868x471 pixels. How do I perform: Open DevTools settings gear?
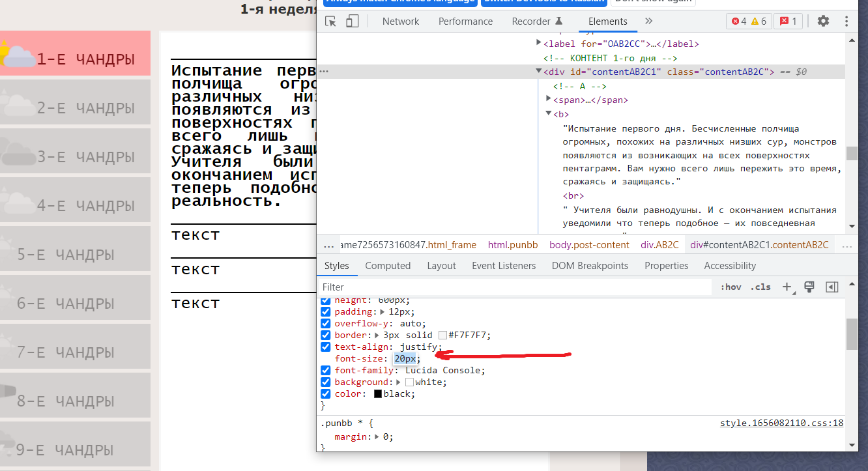[823, 21]
